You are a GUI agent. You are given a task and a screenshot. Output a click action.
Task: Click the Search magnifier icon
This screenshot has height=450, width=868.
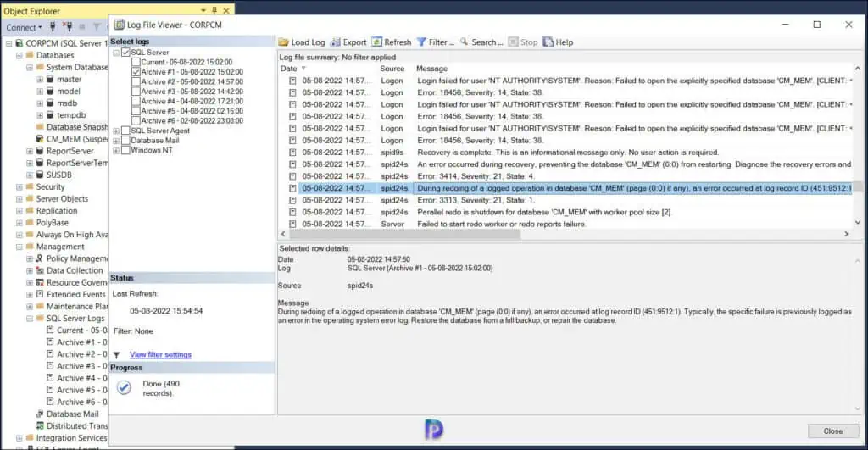point(464,42)
